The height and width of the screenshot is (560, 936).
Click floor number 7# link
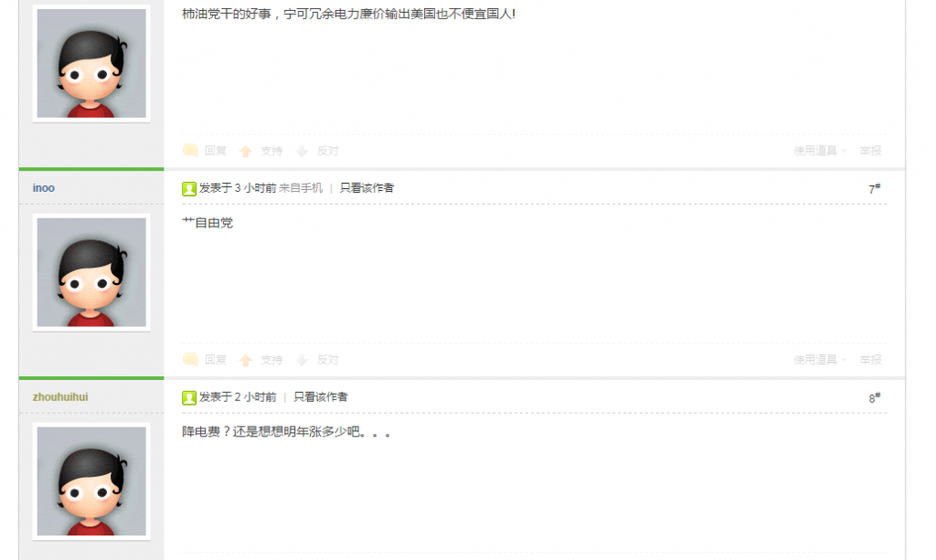pyautogui.click(x=875, y=188)
